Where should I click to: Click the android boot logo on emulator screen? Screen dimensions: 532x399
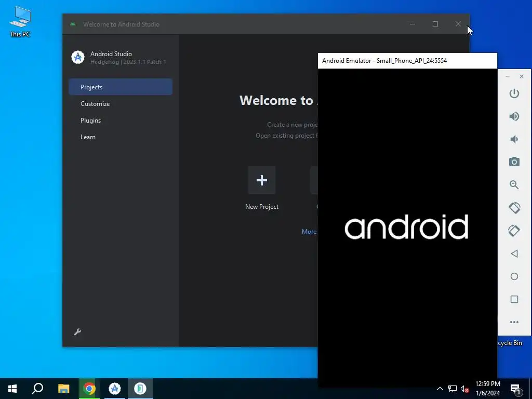point(406,227)
